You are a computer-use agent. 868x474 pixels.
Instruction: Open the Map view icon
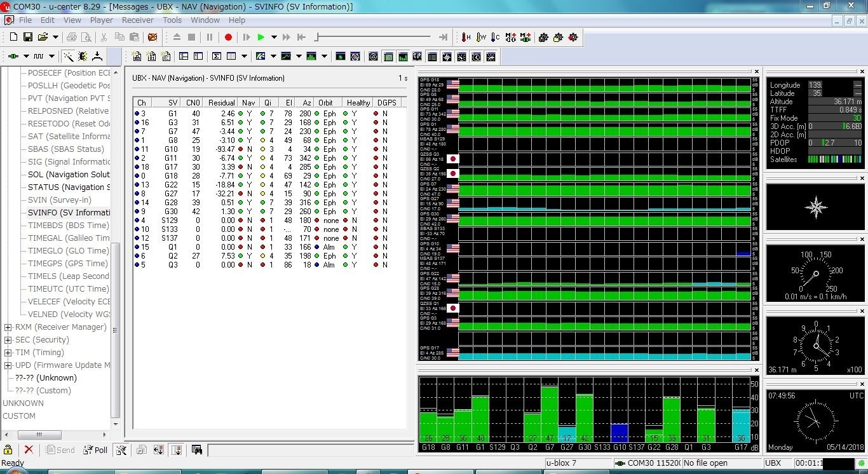pos(261,57)
